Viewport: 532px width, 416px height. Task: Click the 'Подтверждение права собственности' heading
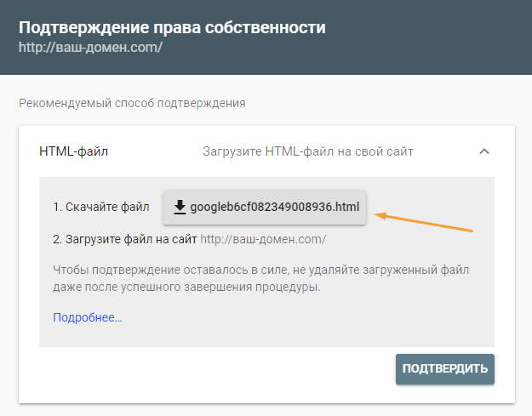[172, 27]
